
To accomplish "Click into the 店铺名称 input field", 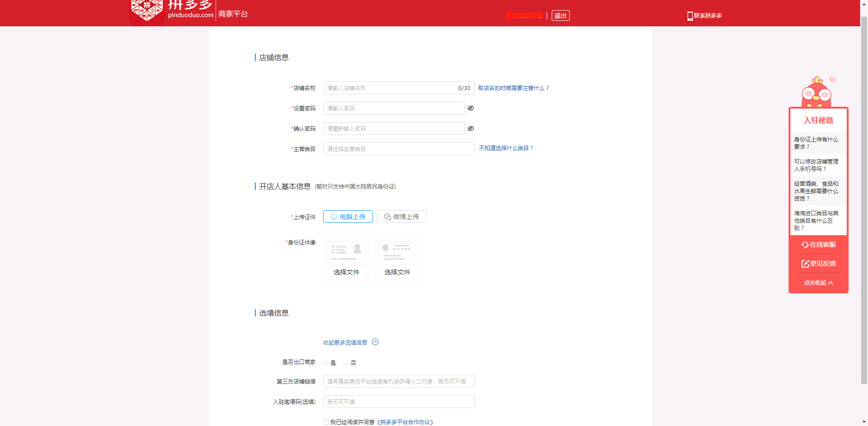I will click(398, 88).
